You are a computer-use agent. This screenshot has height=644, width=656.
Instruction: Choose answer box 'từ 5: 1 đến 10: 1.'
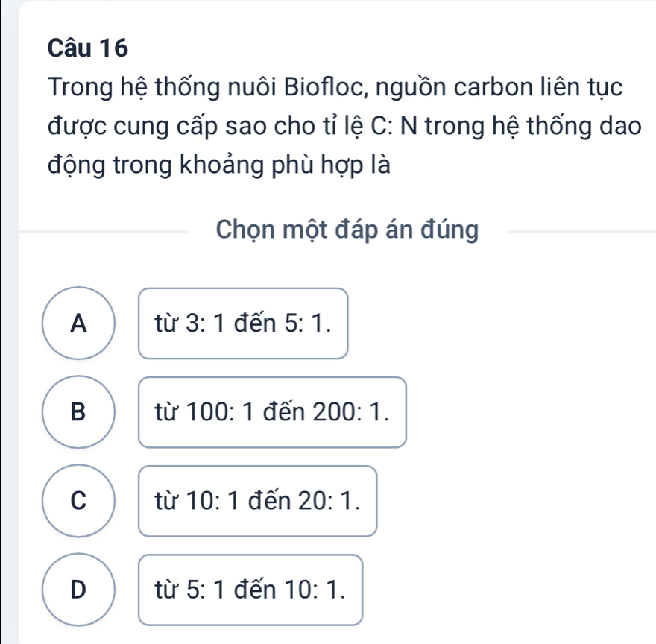pyautogui.click(x=250, y=590)
